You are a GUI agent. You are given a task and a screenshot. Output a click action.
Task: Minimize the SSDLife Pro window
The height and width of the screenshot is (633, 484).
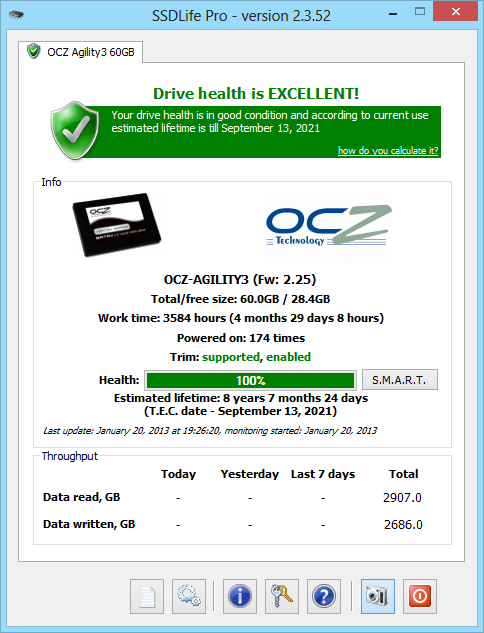pos(393,14)
